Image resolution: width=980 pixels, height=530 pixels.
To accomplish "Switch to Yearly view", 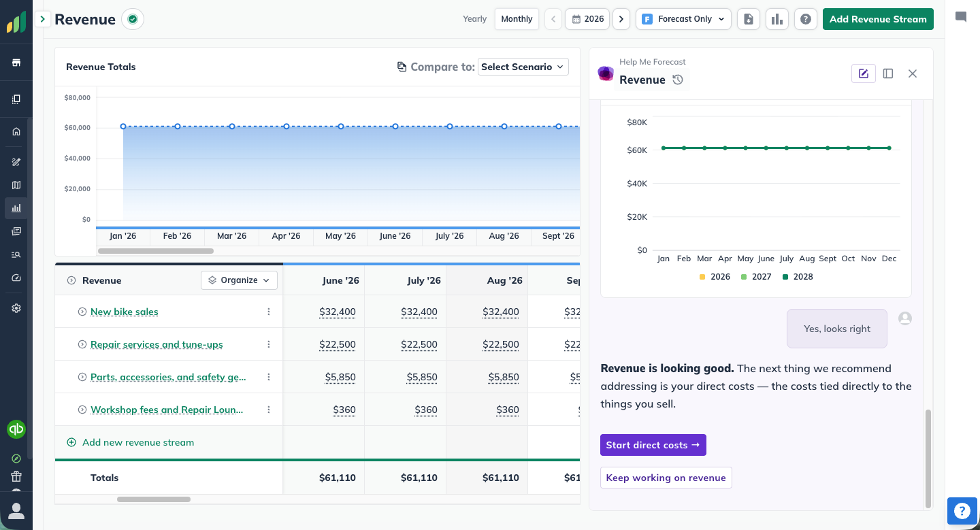I will point(474,19).
